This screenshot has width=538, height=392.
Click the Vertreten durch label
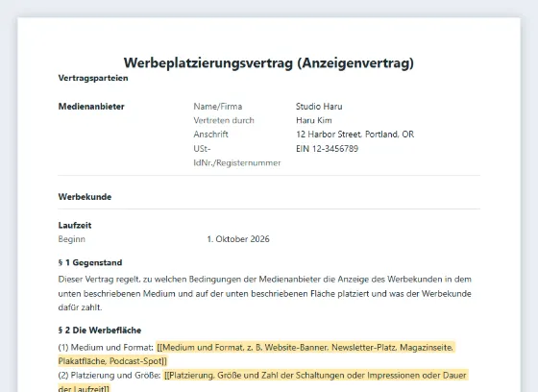coord(224,120)
